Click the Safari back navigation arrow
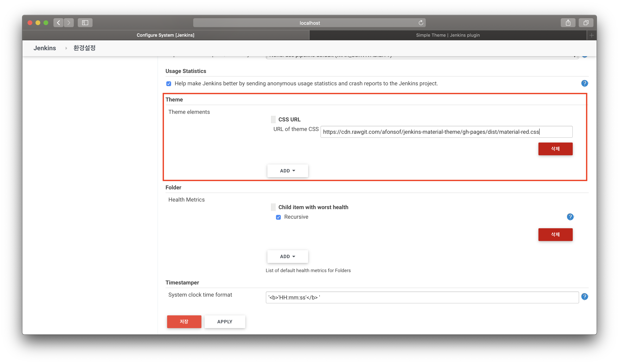619x364 pixels. [x=58, y=23]
